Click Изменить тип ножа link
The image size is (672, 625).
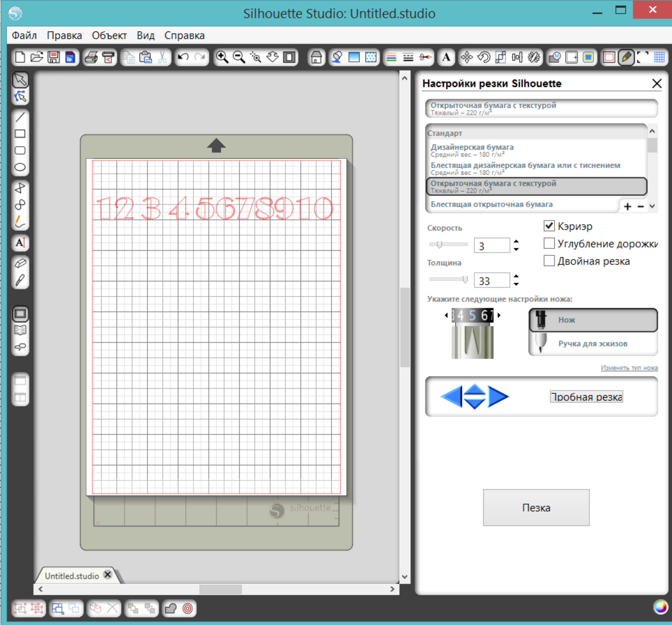pos(629,368)
